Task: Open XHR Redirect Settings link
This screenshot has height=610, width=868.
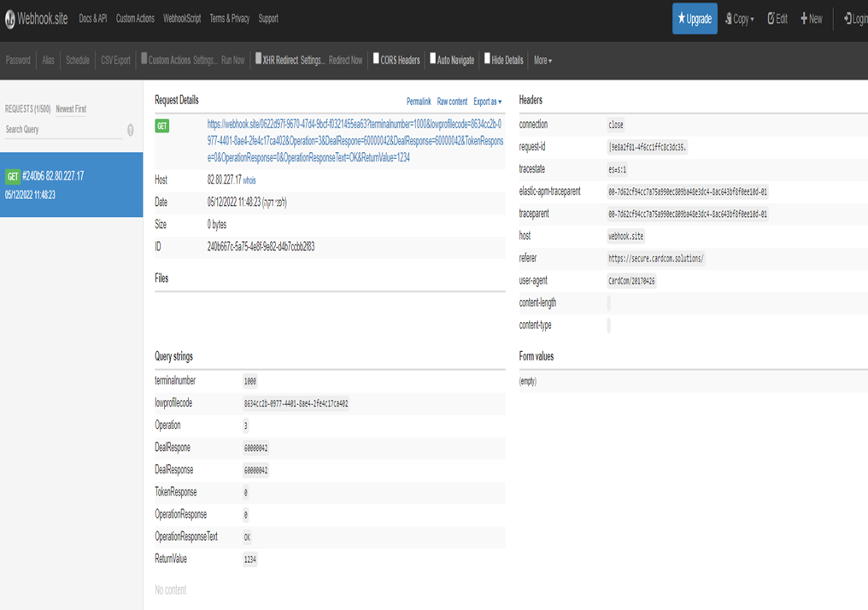Action: coord(312,60)
